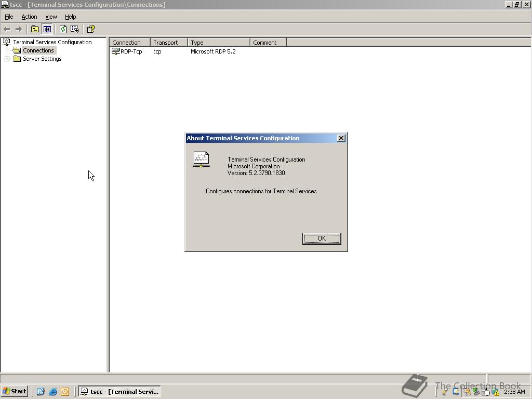
Task: Sort by the Comment column header
Action: click(269, 43)
